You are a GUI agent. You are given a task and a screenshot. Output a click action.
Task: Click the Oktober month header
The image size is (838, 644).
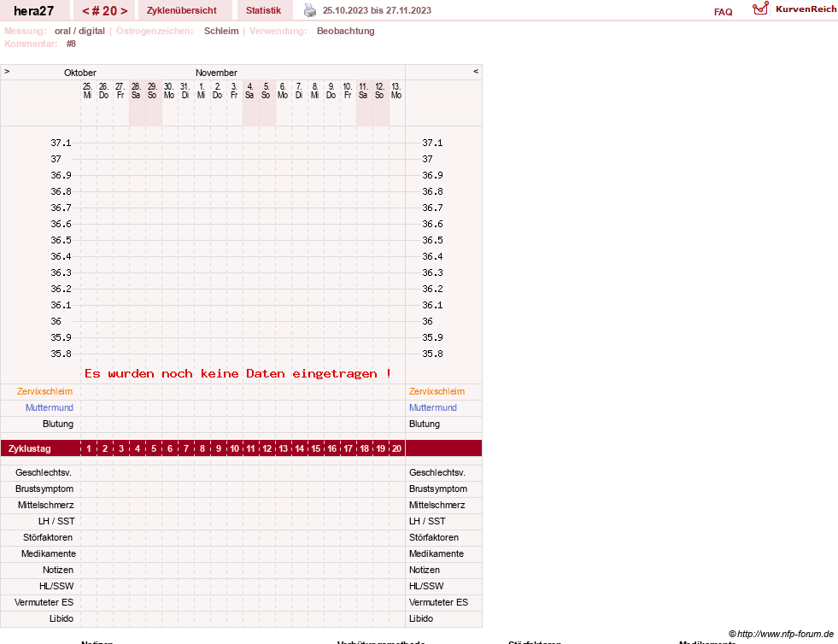click(80, 73)
